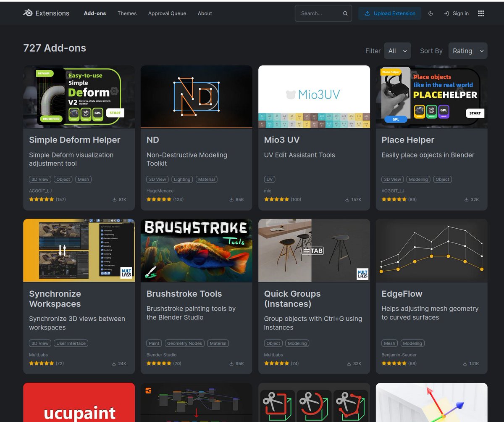Click the ND title link
The height and width of the screenshot is (422, 504).
153,140
